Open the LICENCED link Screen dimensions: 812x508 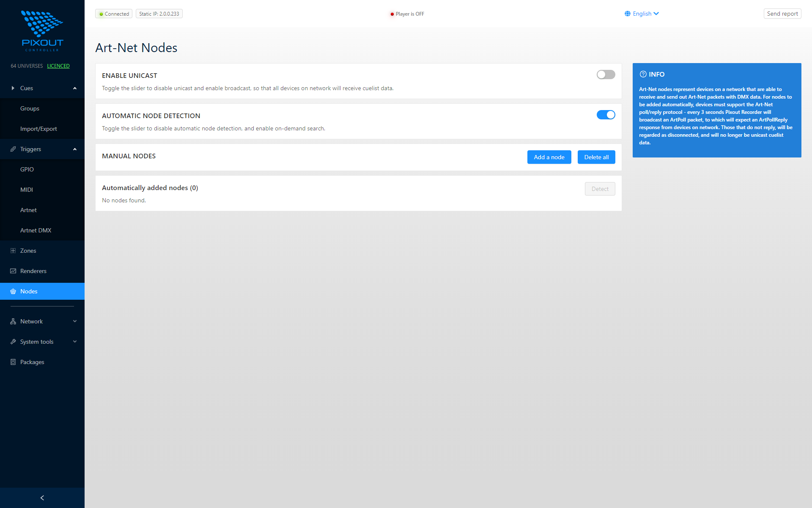(x=58, y=66)
